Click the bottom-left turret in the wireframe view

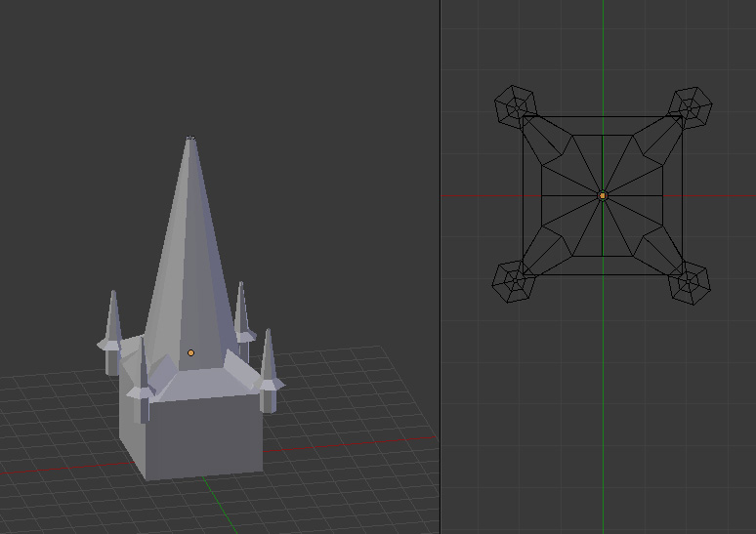point(515,281)
